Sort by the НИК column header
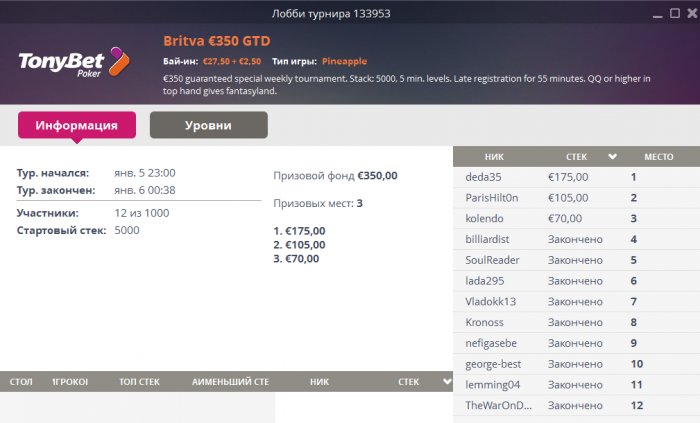This screenshot has height=423, width=700. [494, 157]
